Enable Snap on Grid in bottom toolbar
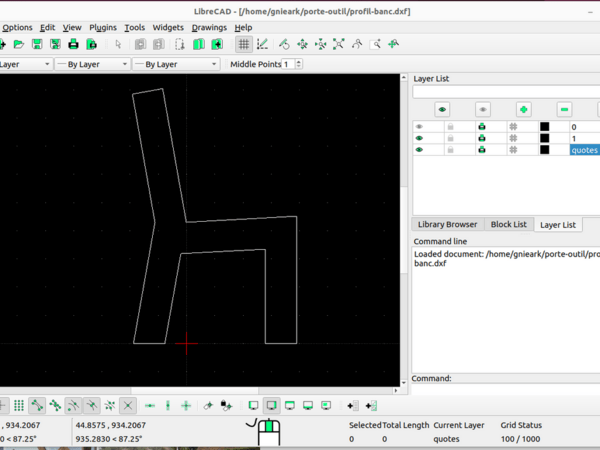This screenshot has width=600, height=450. coord(19,406)
